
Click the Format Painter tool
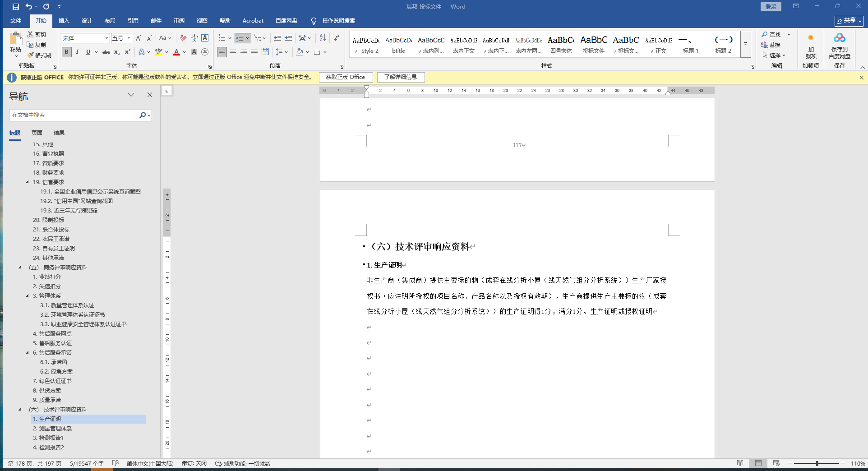[x=39, y=55]
